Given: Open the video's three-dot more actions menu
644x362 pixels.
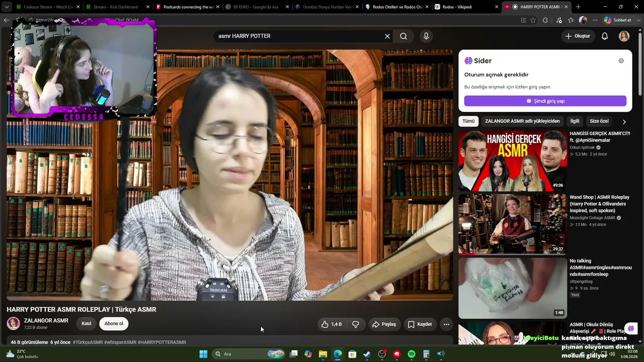Looking at the screenshot, I should (446, 324).
